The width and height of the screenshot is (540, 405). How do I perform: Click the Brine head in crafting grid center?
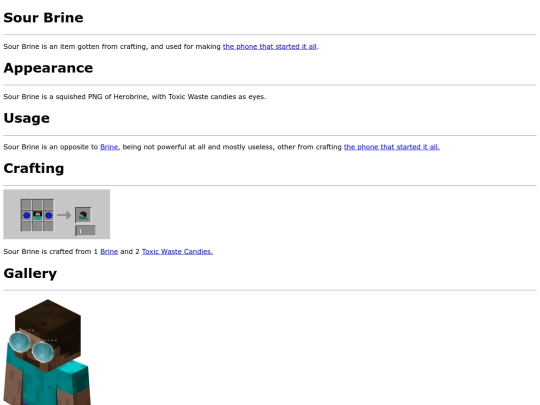click(x=38, y=215)
